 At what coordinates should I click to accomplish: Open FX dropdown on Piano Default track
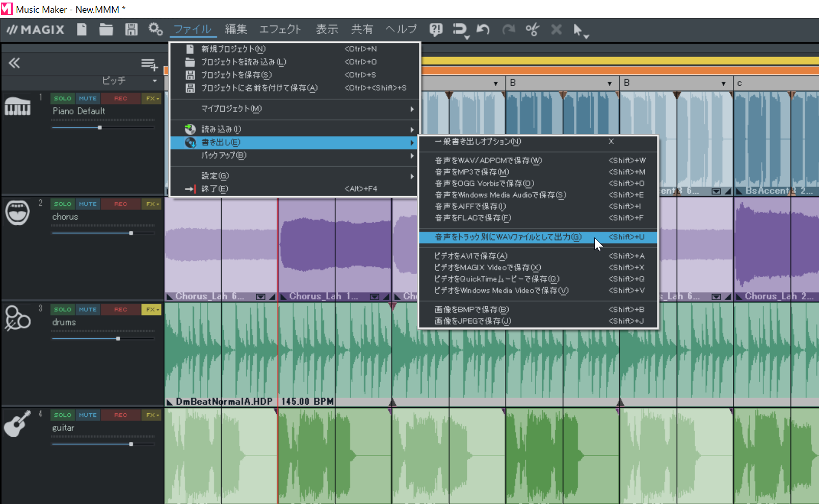pos(151,98)
